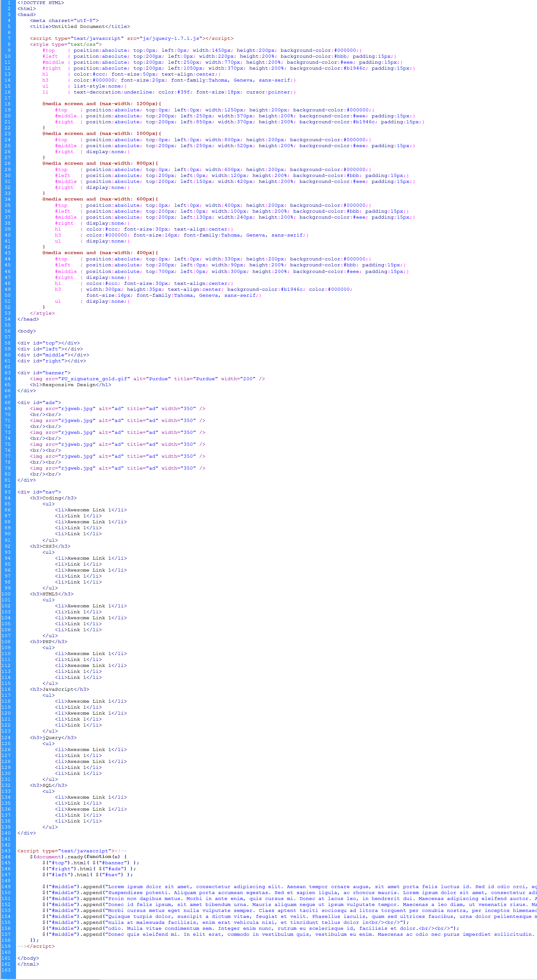This screenshot has width=537, height=980.
Task: Click the $(document).ready(function(e) line
Action: 78,857
